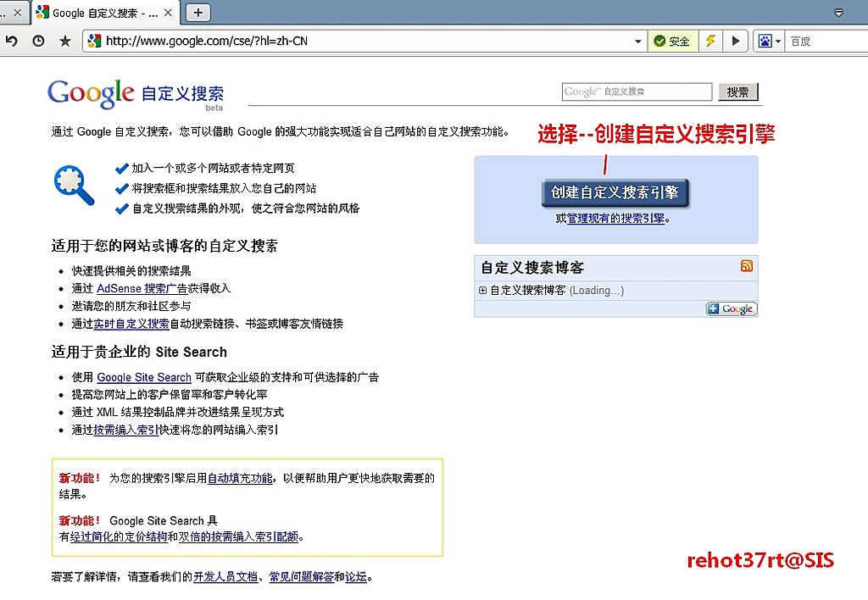Open the 开发人员文档 link
Screen dimensions: 868x600
click(225, 577)
